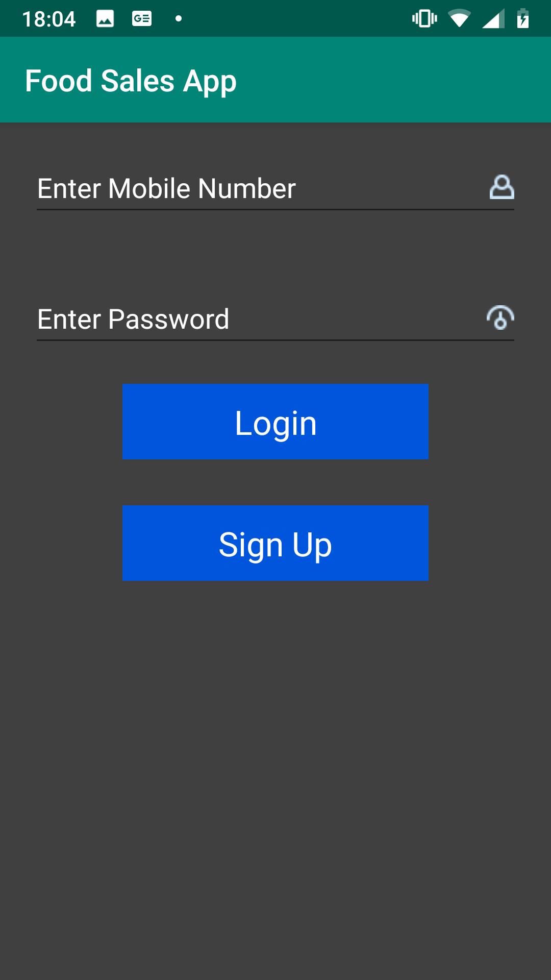This screenshot has width=551, height=980.
Task: Click the blue Sign Up button
Action: point(275,543)
